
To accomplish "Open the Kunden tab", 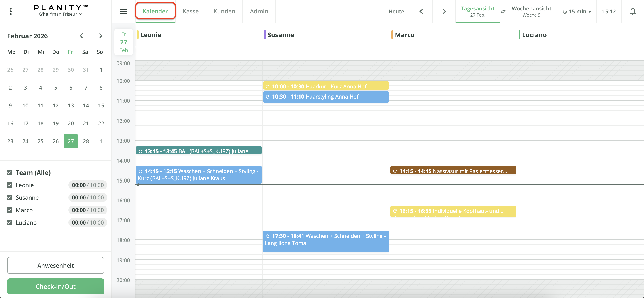I will coord(224,11).
